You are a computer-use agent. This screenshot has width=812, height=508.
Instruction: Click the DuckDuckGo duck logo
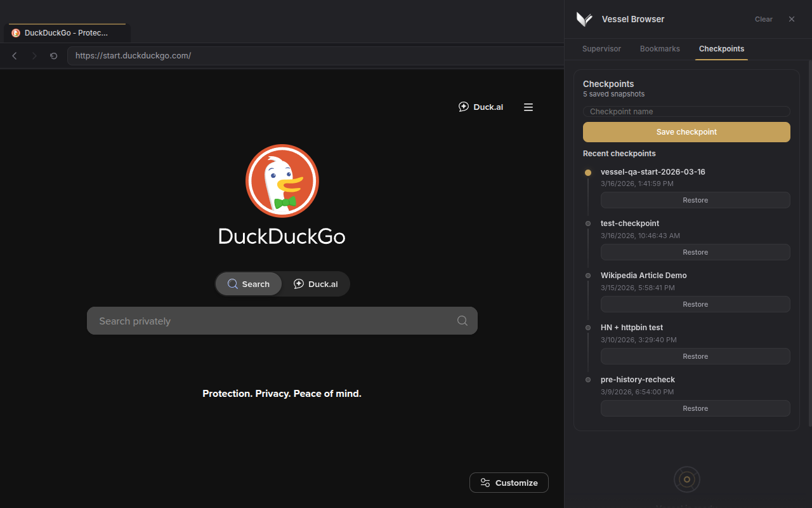tap(282, 181)
